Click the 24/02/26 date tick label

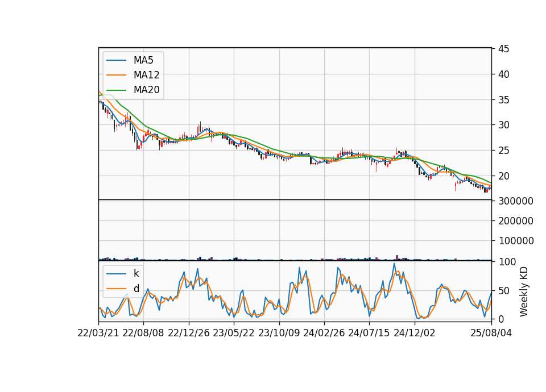[x=324, y=333]
